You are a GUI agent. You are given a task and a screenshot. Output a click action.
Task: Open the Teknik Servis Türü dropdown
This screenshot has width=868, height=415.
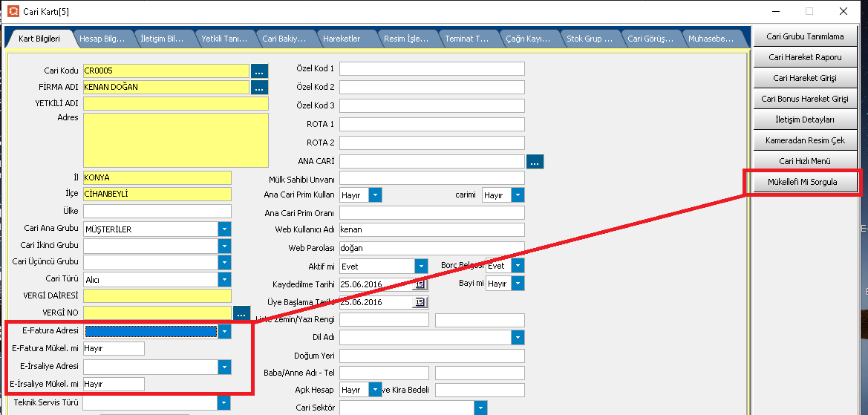(x=224, y=403)
